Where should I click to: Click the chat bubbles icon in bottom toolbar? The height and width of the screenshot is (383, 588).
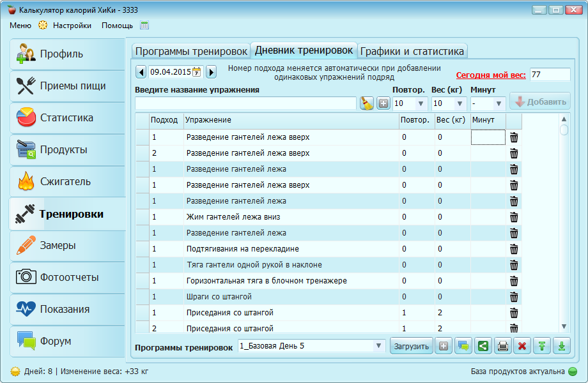point(463,346)
